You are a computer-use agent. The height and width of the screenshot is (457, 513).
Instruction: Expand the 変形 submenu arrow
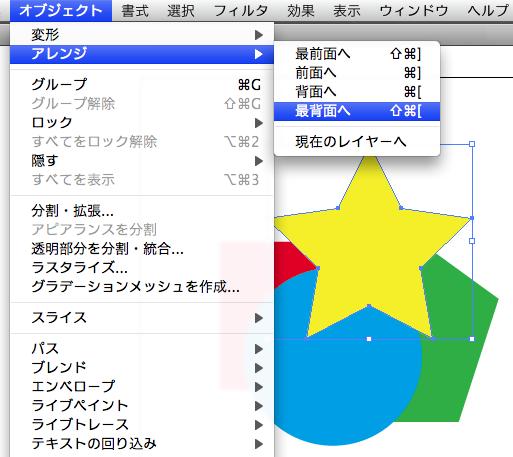coord(259,35)
